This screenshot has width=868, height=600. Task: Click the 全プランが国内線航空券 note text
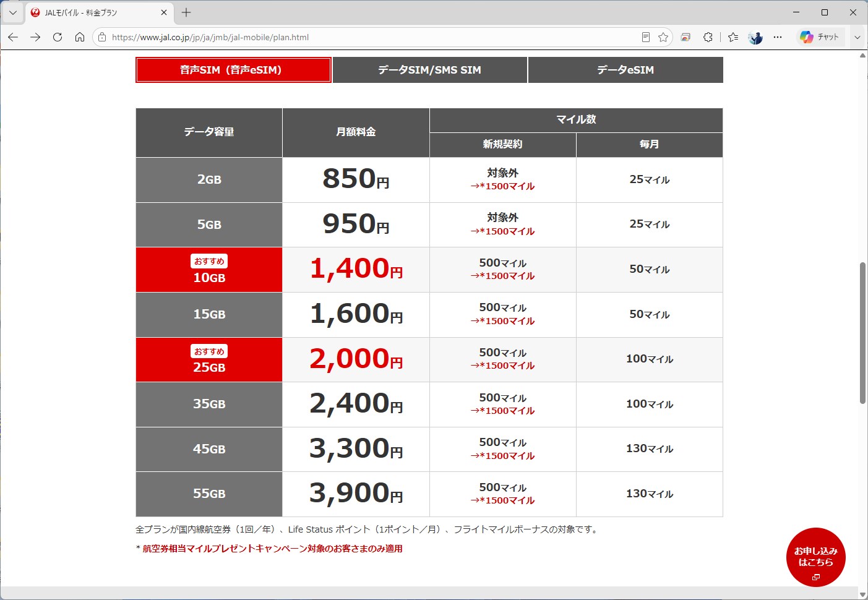(x=367, y=529)
